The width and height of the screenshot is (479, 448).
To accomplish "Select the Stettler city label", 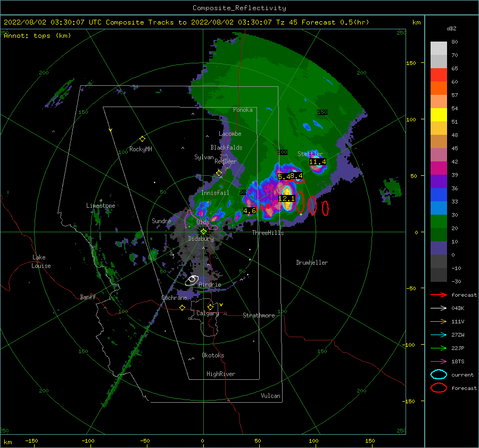I will click(x=310, y=154).
